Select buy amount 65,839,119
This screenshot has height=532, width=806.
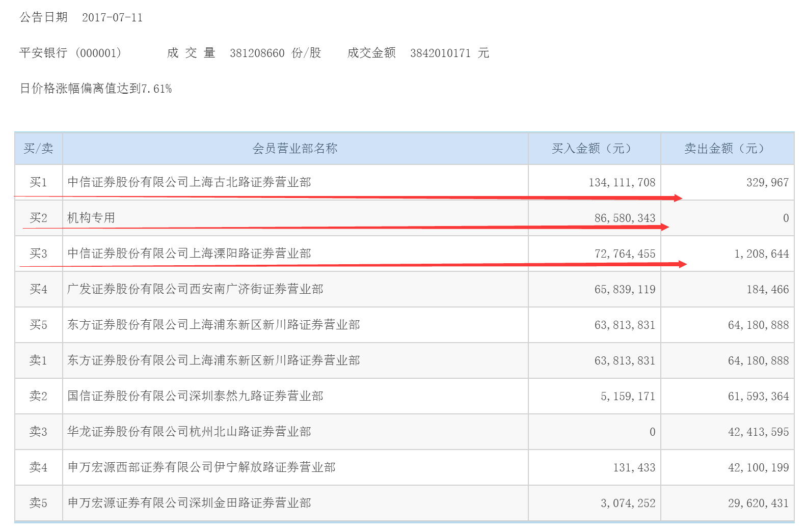coord(625,289)
